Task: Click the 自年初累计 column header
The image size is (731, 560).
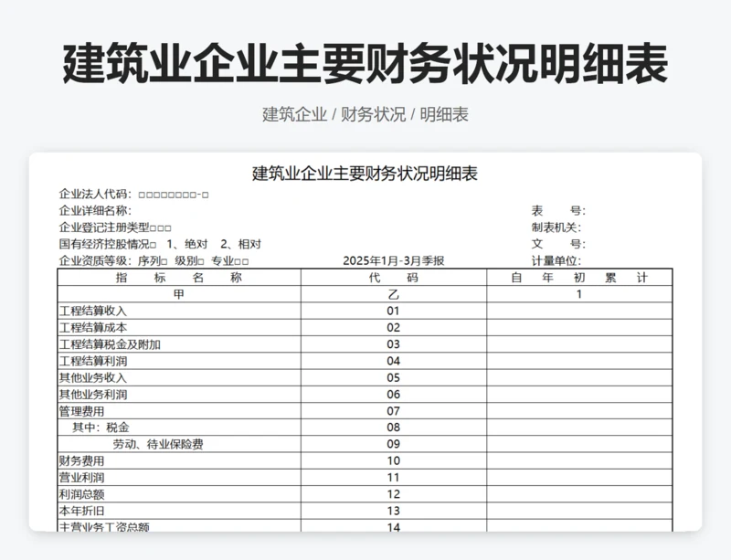Action: 579,278
